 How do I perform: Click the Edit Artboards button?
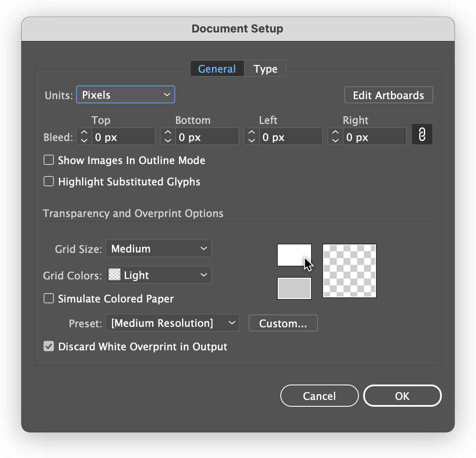[388, 95]
